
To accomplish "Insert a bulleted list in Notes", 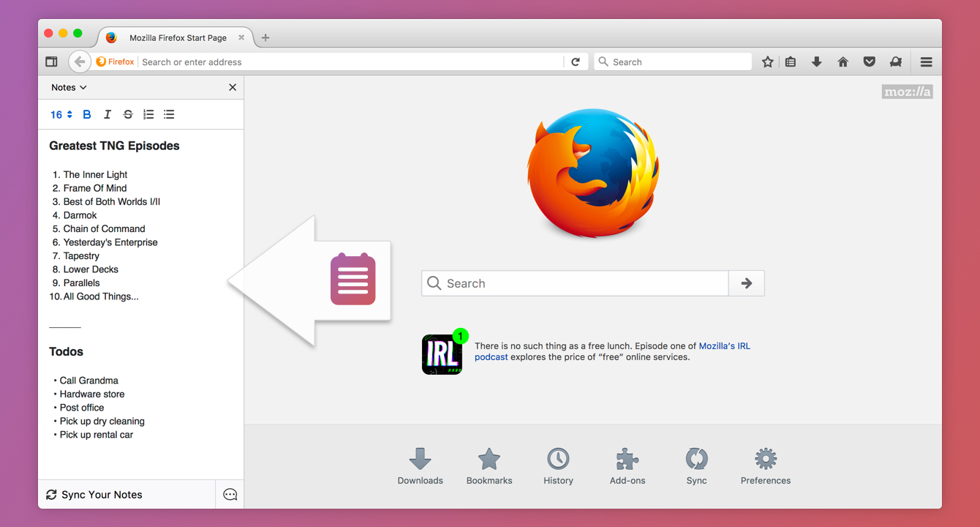I will (169, 114).
